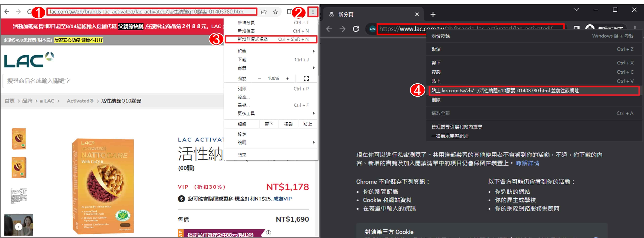Open the 品牌 breadcrumb link
This screenshot has width=644, height=238.
(27, 101)
